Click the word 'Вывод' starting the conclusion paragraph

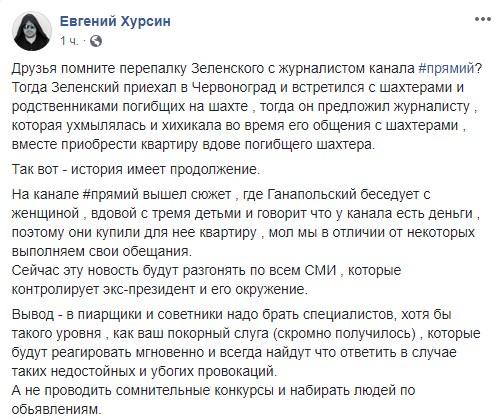pos(33,314)
